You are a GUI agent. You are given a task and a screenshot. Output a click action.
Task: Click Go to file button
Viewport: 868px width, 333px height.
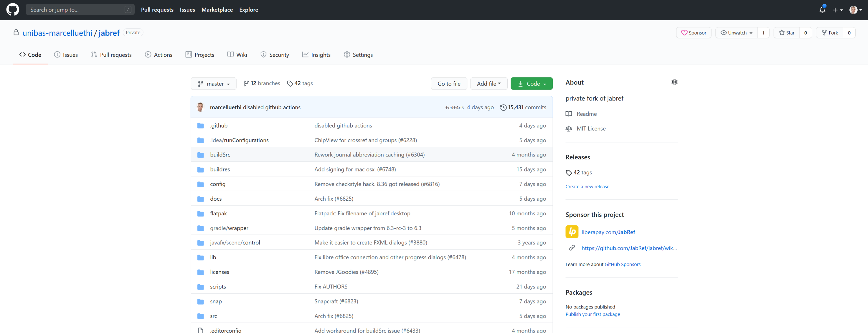[x=449, y=84]
